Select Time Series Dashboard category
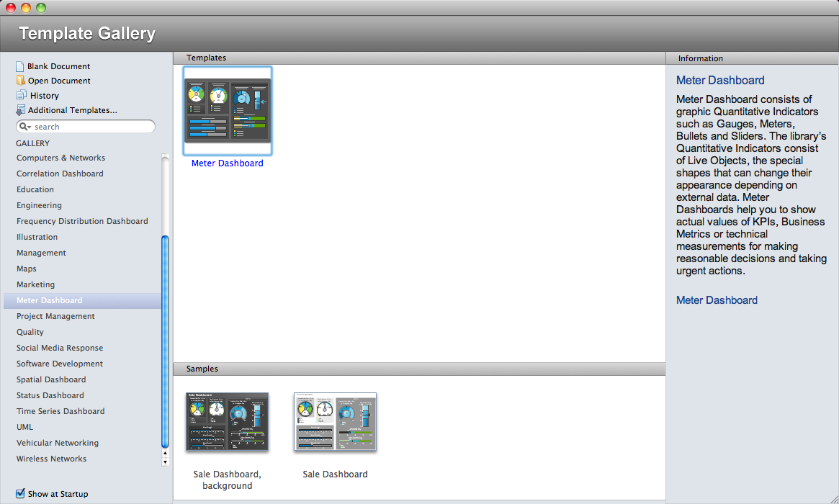The image size is (839, 504). click(60, 411)
